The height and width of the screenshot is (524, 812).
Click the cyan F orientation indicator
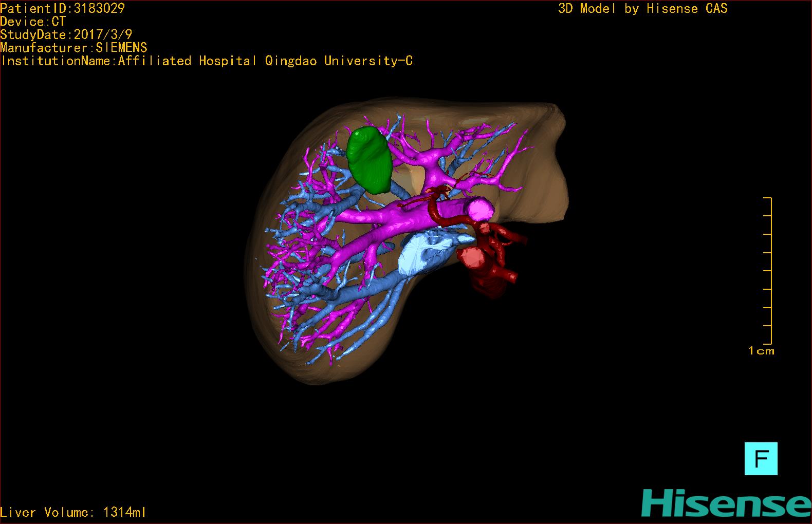tap(761, 458)
